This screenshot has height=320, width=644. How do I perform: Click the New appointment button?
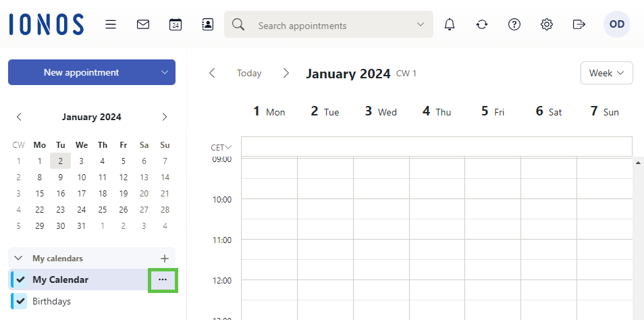pos(81,72)
